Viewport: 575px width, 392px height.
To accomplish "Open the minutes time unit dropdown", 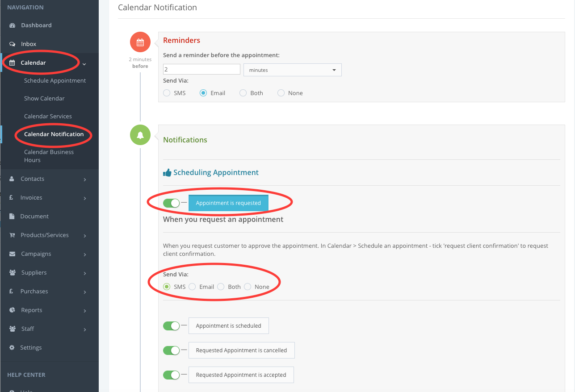I will pos(292,70).
